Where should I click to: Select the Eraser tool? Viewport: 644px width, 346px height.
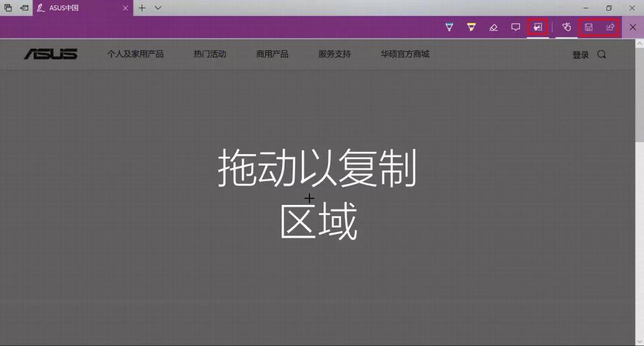(x=493, y=27)
